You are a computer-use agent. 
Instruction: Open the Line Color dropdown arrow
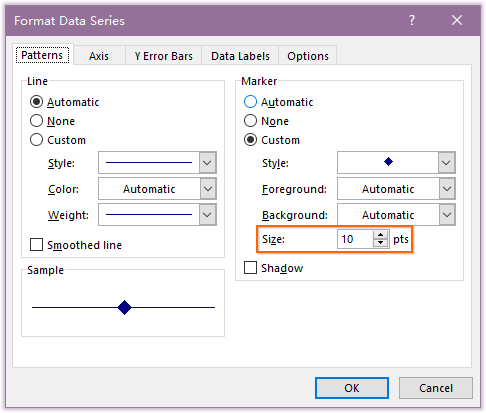[207, 189]
